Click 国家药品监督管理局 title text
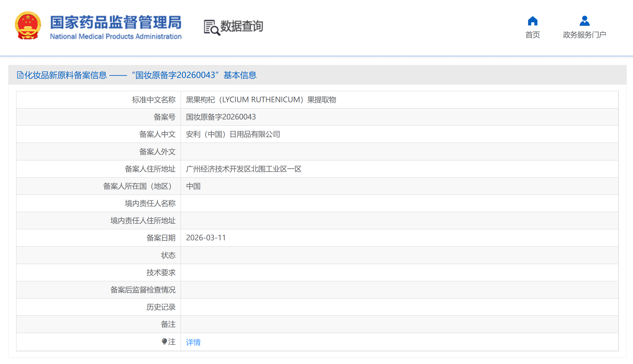The image size is (633, 364). (116, 22)
